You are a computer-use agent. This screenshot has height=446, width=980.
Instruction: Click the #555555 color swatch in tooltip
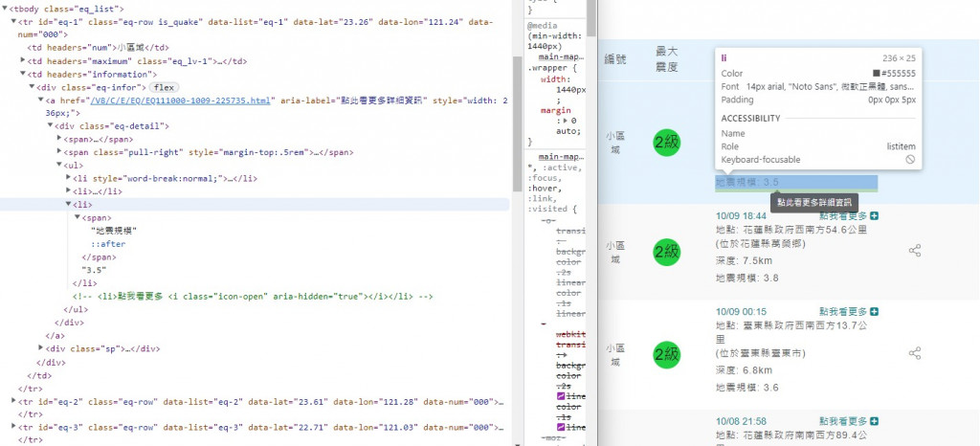tap(877, 74)
